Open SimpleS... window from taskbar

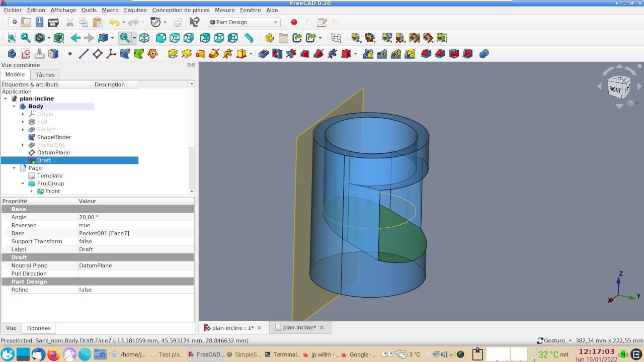244,354
